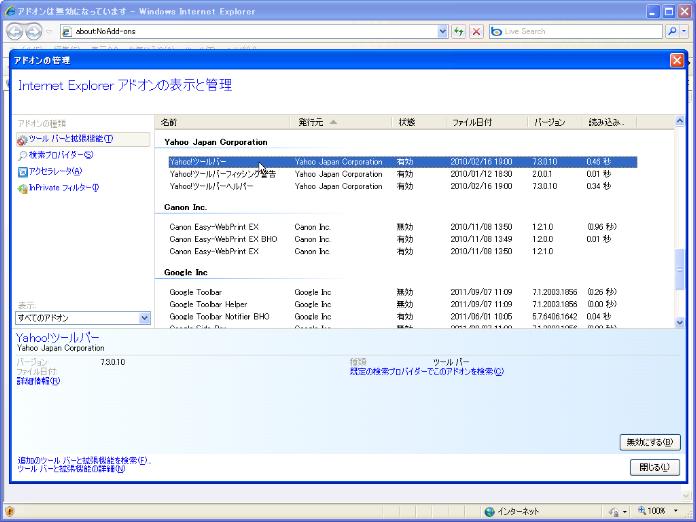Select InPrivate フィルター add-on type
This screenshot has height=522, width=696.
[x=64, y=188]
